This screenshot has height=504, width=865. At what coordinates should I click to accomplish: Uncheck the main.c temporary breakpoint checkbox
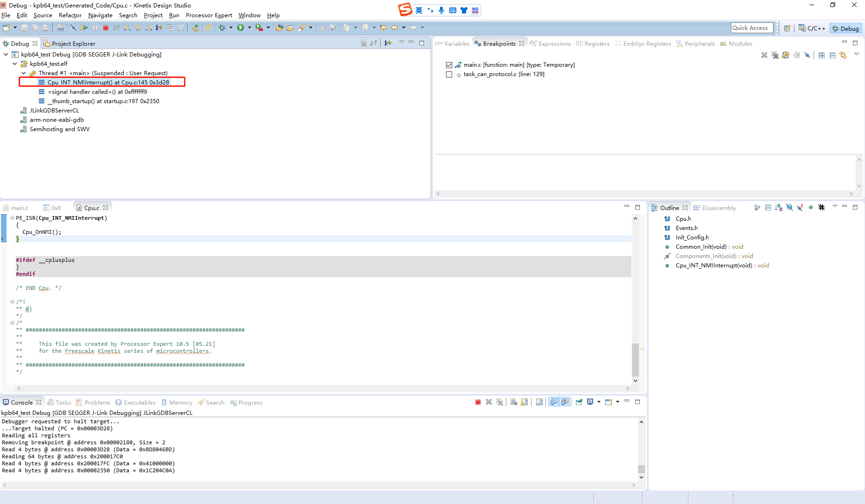[x=449, y=65]
